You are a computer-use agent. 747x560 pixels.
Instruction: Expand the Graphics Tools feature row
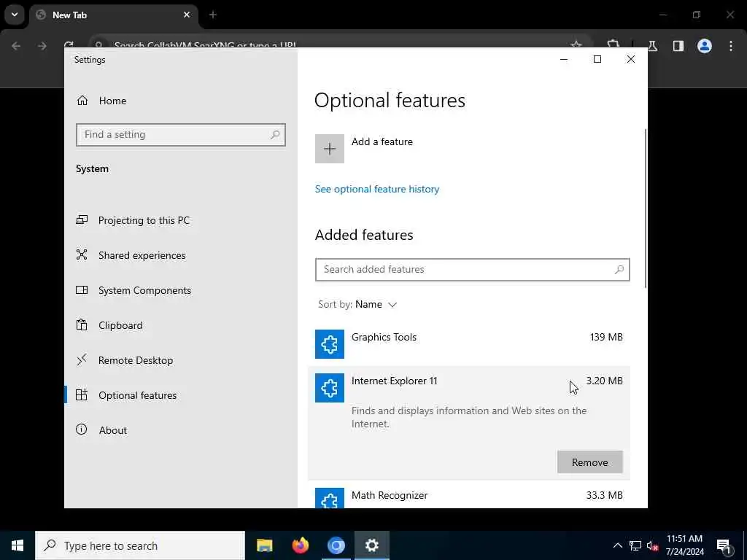[x=469, y=344]
